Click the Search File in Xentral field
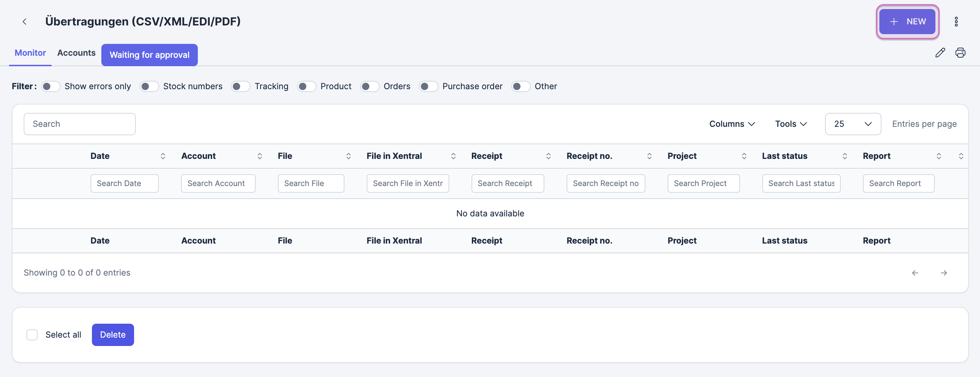The height and width of the screenshot is (377, 980). (x=408, y=184)
